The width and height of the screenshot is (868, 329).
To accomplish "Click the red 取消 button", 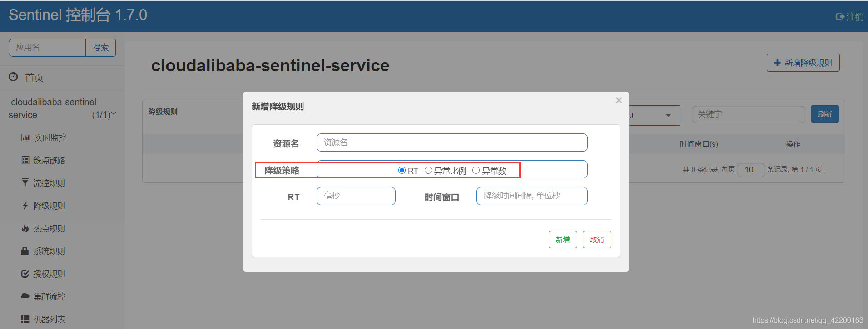I will tap(597, 240).
